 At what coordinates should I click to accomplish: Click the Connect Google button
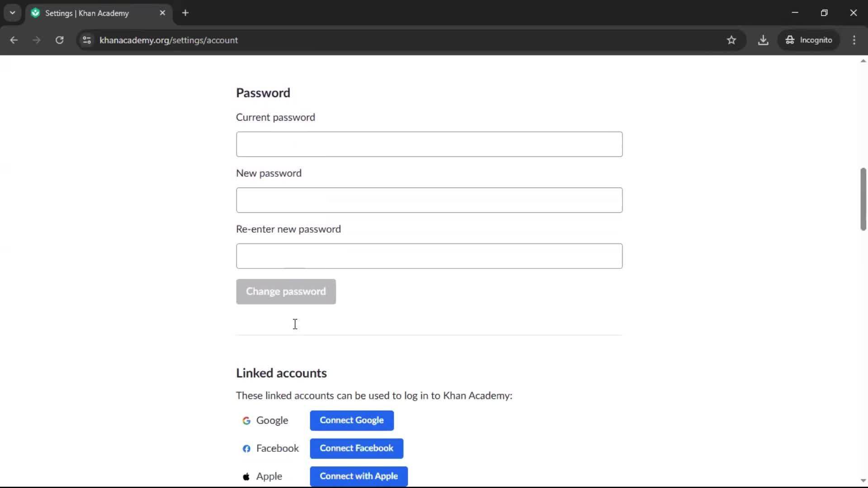coord(352,420)
